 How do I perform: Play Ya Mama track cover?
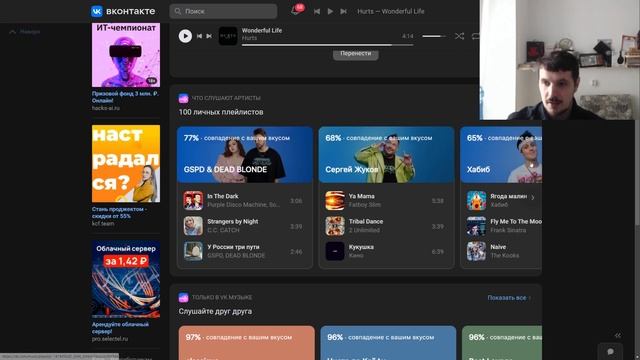pyautogui.click(x=335, y=200)
